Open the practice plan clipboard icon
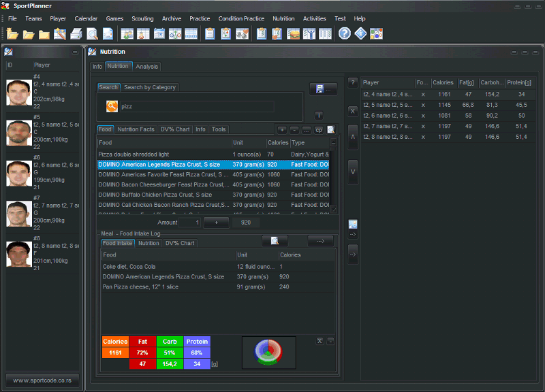 tap(226, 33)
